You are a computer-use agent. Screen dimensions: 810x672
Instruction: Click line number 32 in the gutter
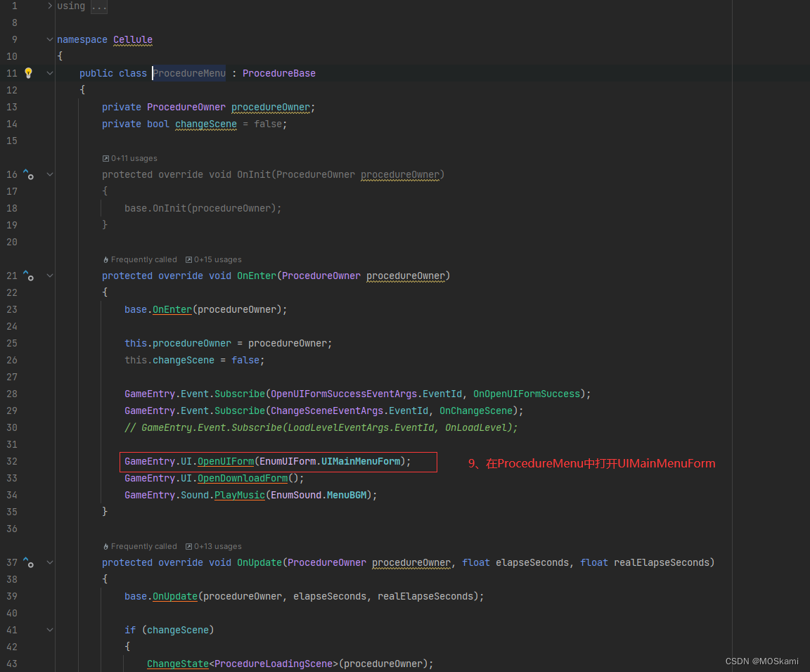[x=12, y=461]
